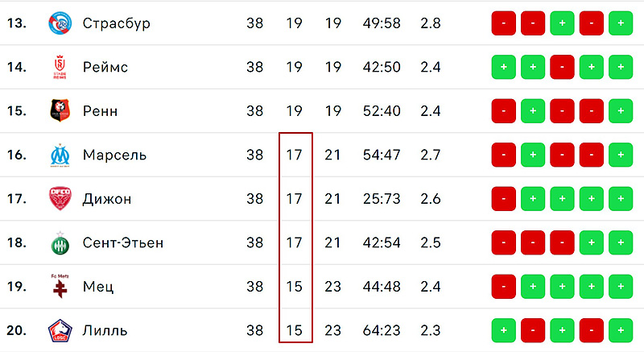Click Metz's red loss form badge
Viewport: 644px width, 352px height.
click(x=504, y=286)
